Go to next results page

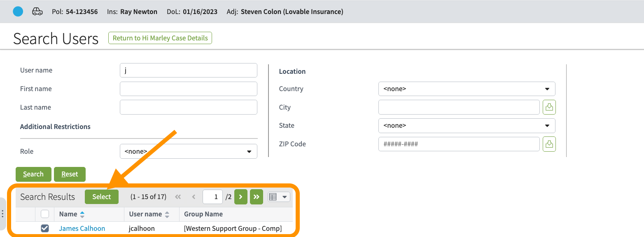click(241, 197)
